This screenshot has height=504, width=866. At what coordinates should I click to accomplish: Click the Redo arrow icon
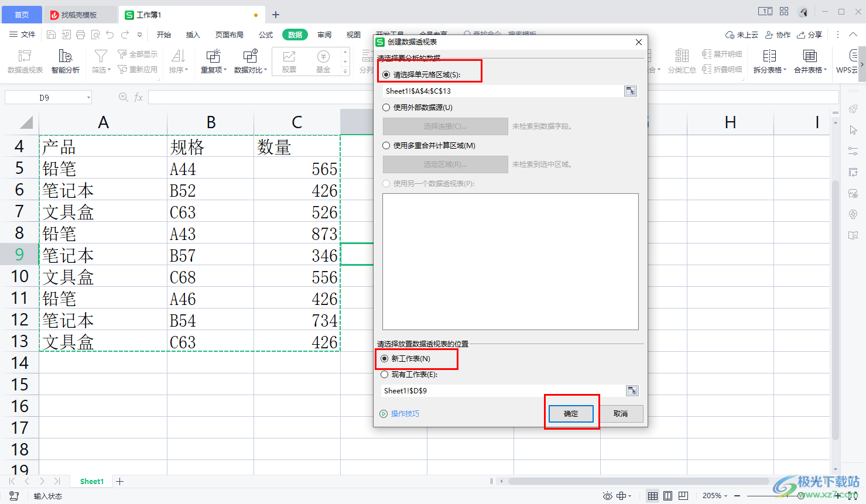(x=125, y=35)
